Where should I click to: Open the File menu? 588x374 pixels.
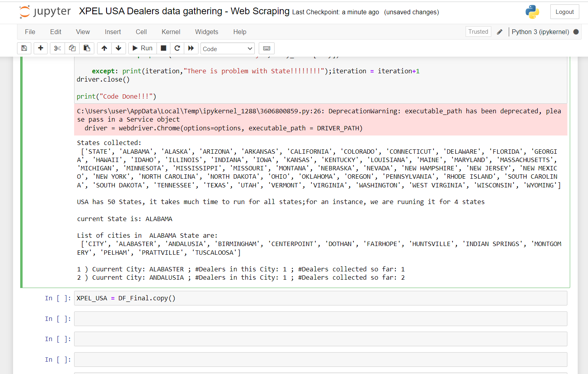pos(30,32)
